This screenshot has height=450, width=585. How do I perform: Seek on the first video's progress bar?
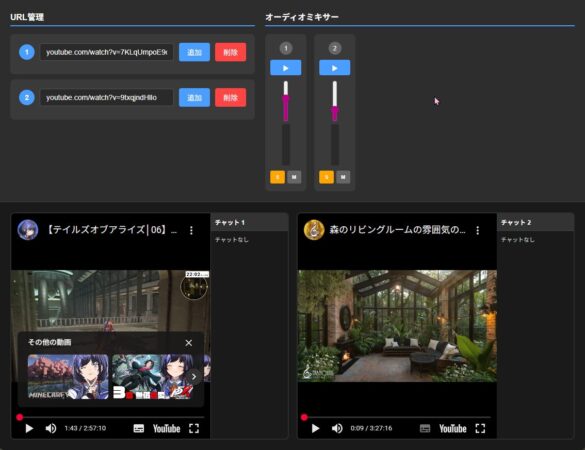pyautogui.click(x=111, y=417)
